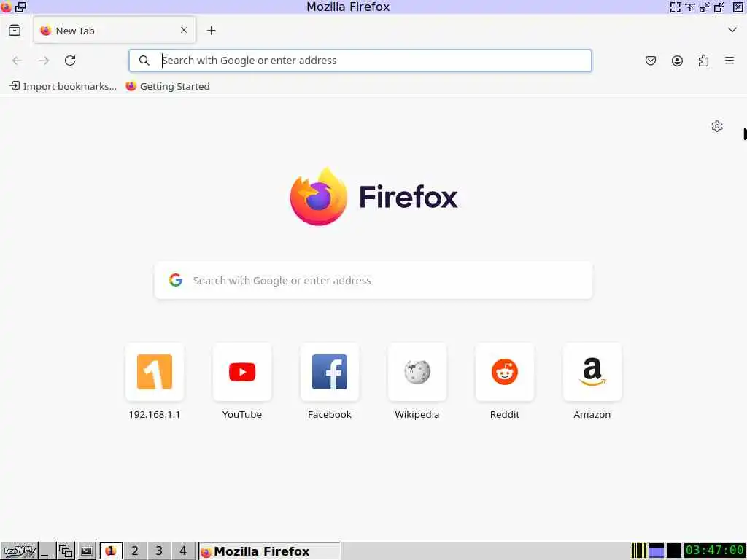Screen dimensions: 747x560
Task: Click the magnifier icon in address bar
Action: tap(144, 61)
